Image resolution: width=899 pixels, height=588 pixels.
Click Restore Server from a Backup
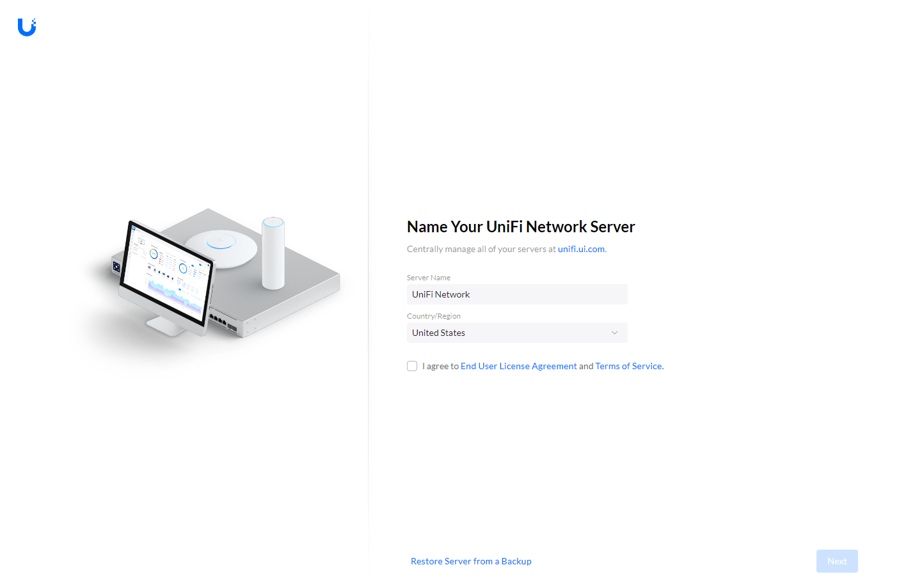471,561
